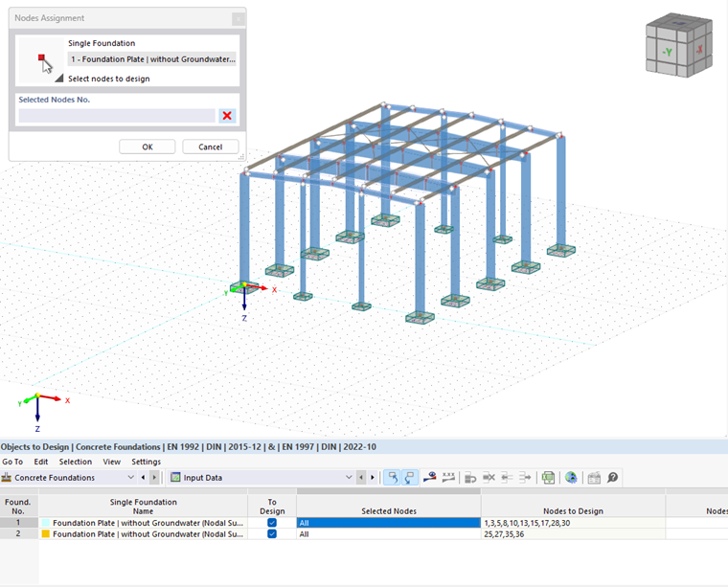Click the restore row toolbar icon
Screen dimensions: 728x587
(470, 478)
